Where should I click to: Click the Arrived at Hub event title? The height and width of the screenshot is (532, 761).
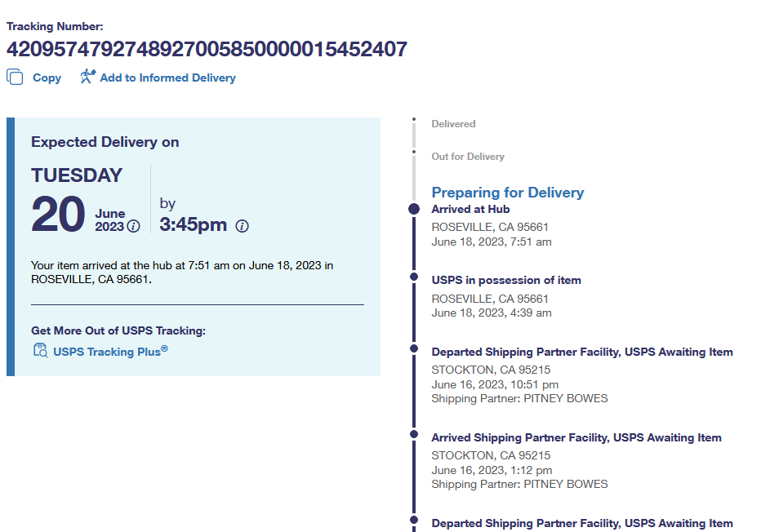pos(470,210)
